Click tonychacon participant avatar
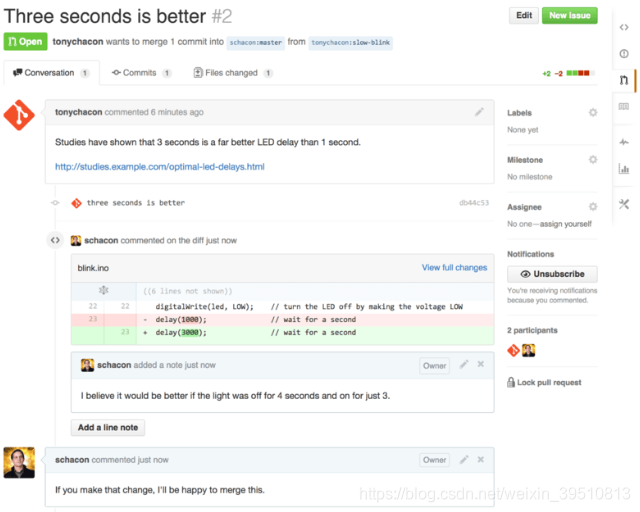640x512 pixels. pyautogui.click(x=513, y=350)
